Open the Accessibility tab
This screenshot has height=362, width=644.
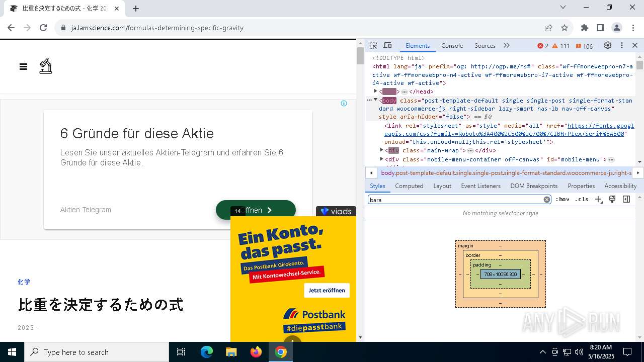coord(620,186)
